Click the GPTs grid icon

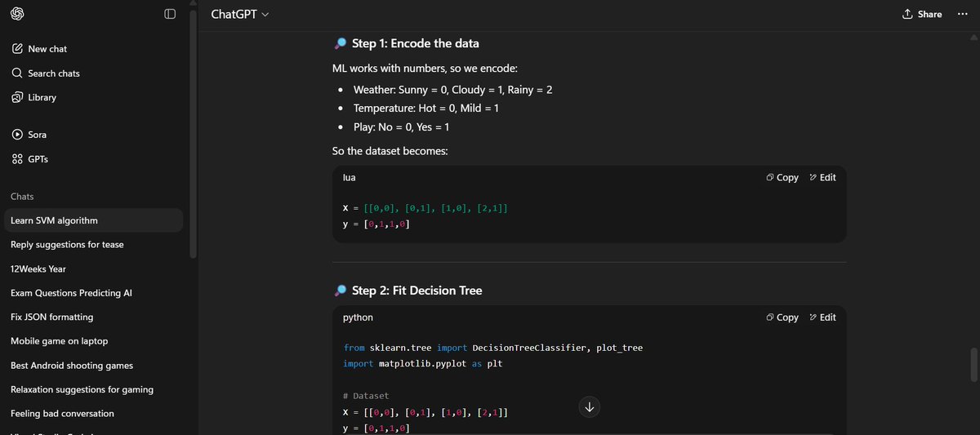tap(17, 159)
